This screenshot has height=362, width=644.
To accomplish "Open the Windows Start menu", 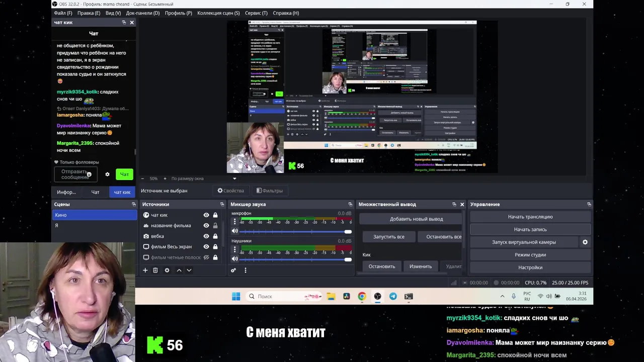I will (236, 297).
